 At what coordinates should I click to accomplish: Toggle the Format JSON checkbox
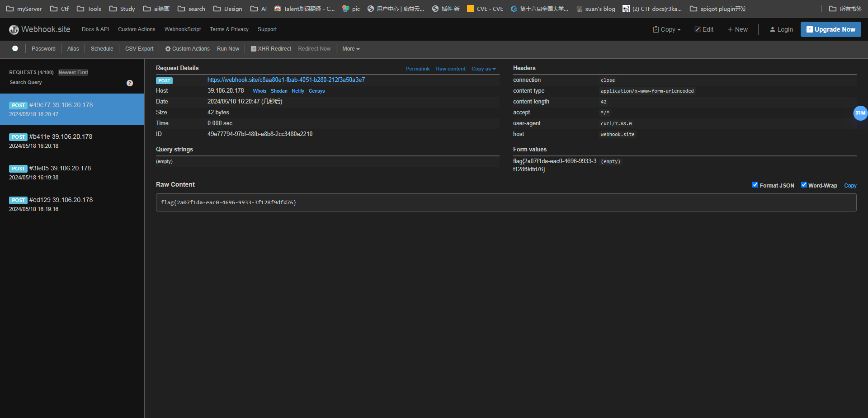(755, 185)
